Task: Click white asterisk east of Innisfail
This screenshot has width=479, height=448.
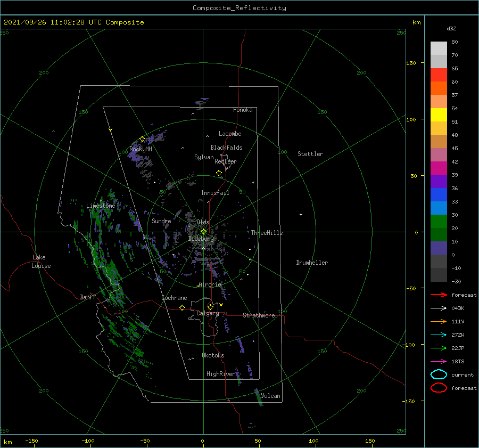Action: point(253,183)
